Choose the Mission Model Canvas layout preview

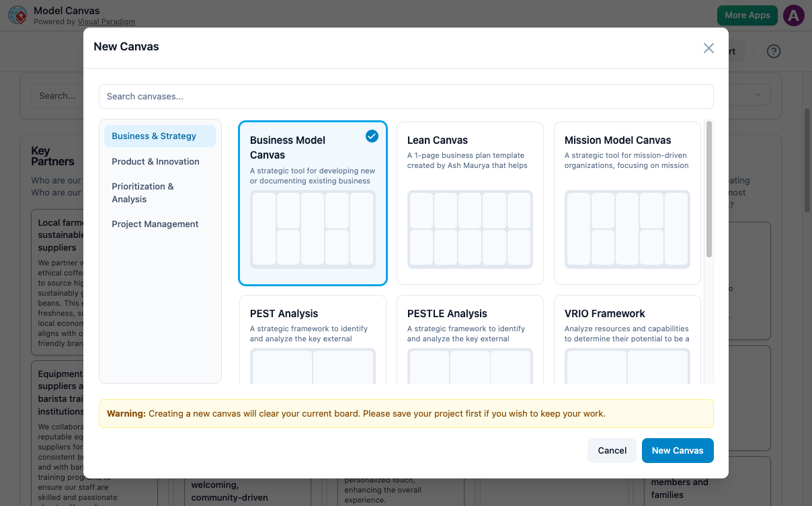[x=627, y=229]
